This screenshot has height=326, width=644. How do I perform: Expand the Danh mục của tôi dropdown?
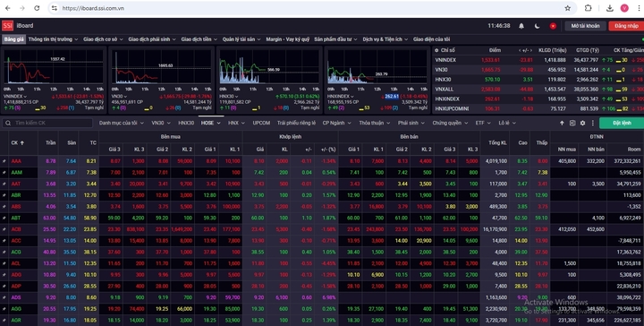122,123
